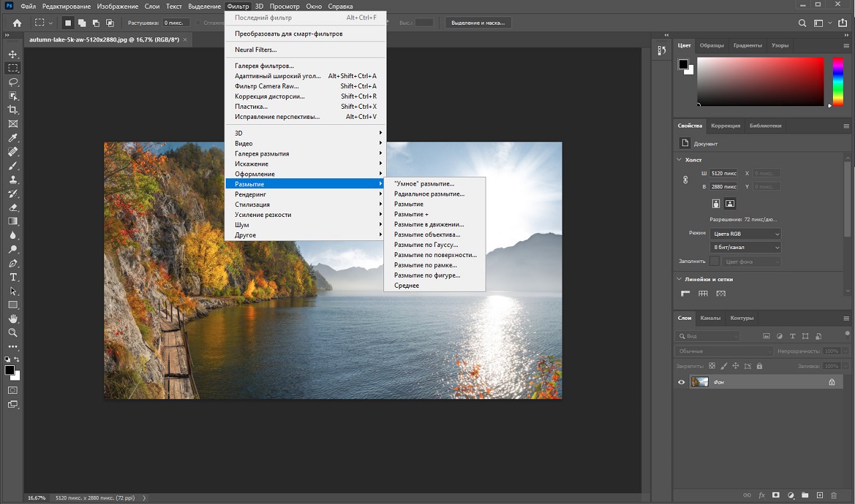The height and width of the screenshot is (504, 855).
Task: Set canvas to landscape orientation
Action: tap(730, 204)
